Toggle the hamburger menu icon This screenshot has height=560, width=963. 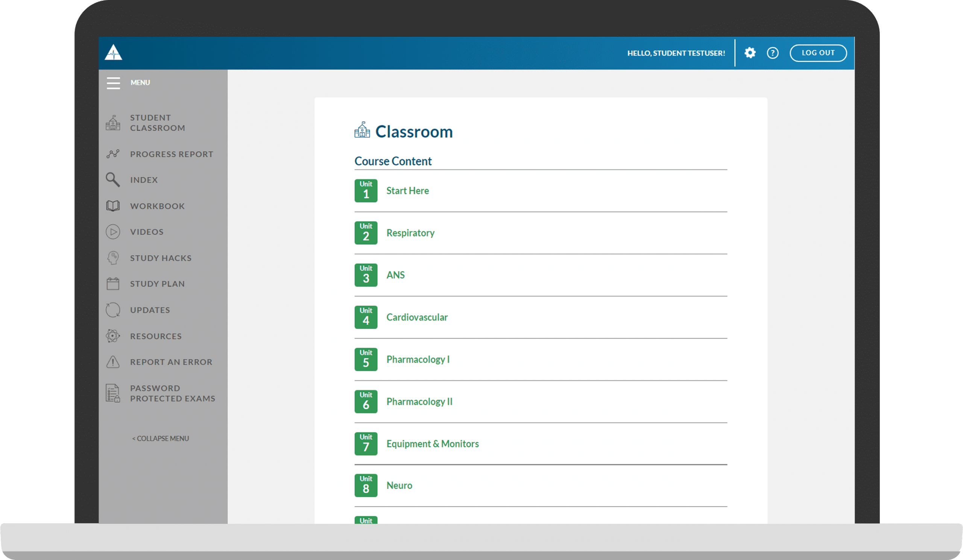[114, 83]
